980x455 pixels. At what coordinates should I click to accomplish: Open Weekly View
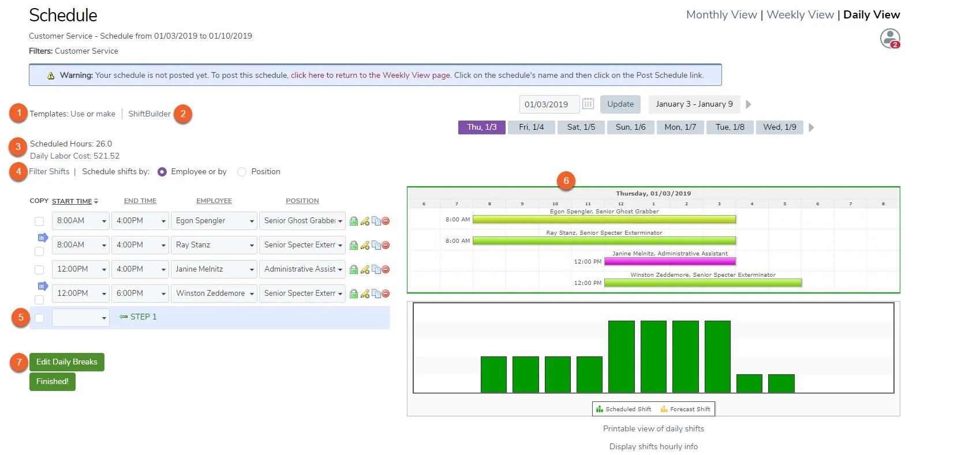coord(801,15)
